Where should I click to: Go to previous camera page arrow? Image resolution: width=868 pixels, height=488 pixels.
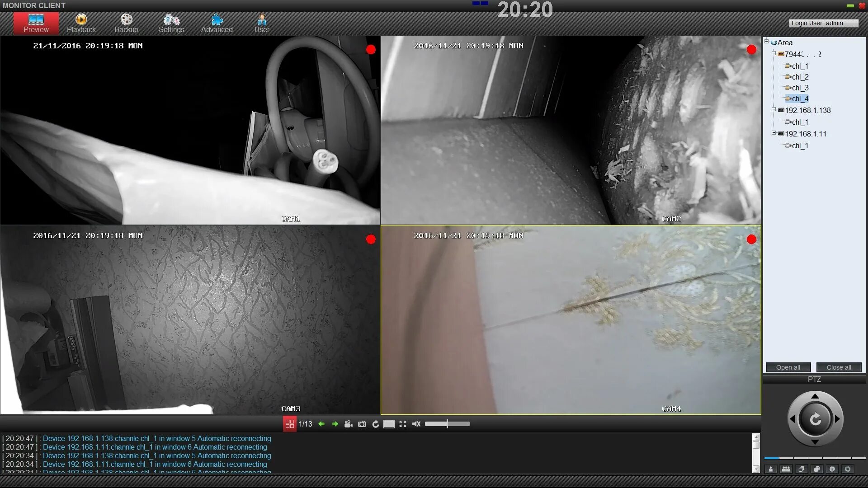[x=321, y=424]
